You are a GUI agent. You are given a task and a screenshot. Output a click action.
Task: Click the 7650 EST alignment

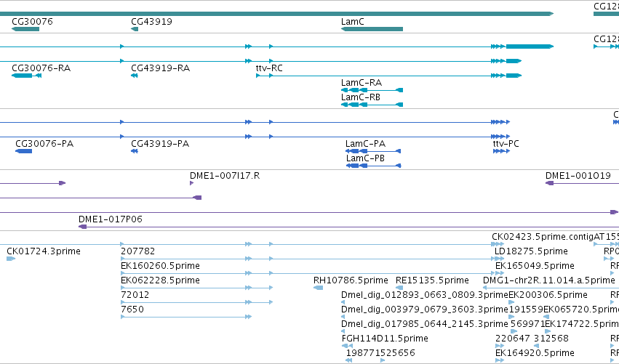[x=186, y=317]
